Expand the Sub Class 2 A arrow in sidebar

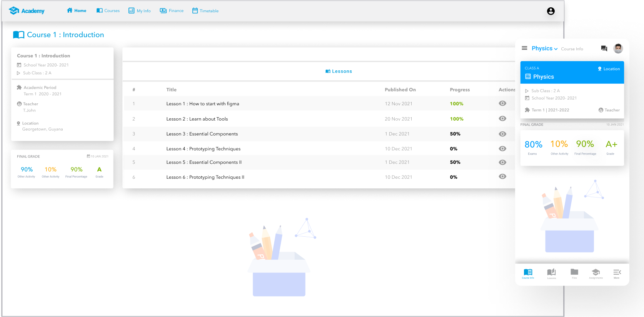click(x=18, y=73)
